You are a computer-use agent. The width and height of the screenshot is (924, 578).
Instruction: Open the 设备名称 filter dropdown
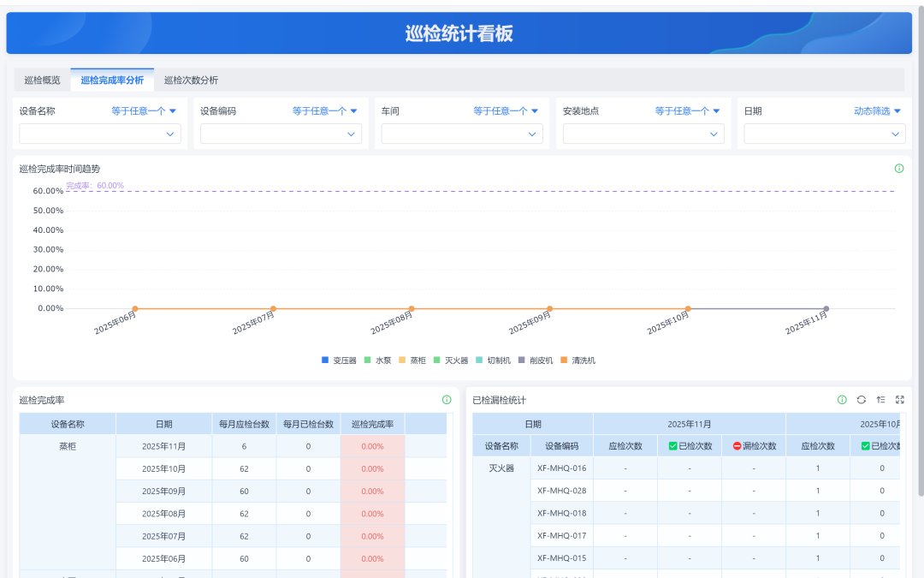pos(99,134)
